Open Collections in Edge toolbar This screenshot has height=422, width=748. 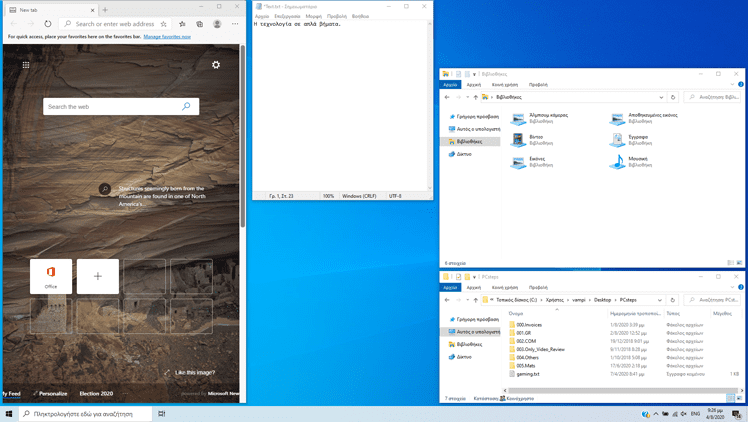[x=199, y=24]
